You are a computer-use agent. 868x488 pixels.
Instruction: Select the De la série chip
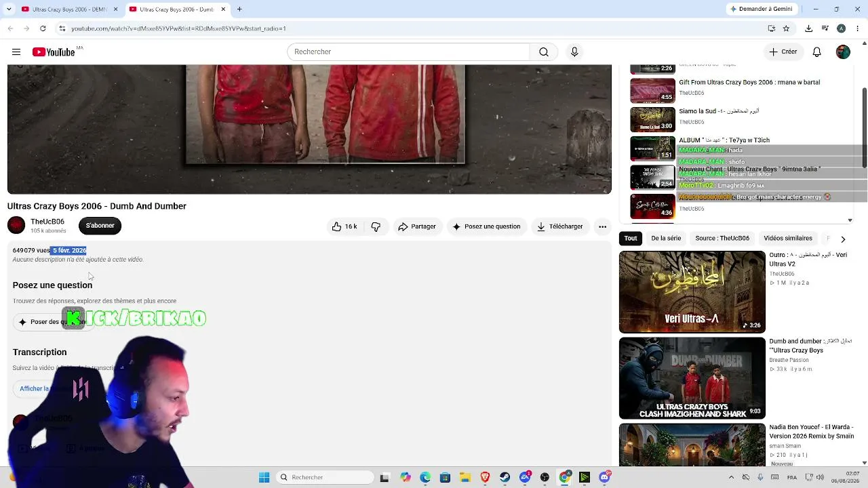(x=666, y=239)
